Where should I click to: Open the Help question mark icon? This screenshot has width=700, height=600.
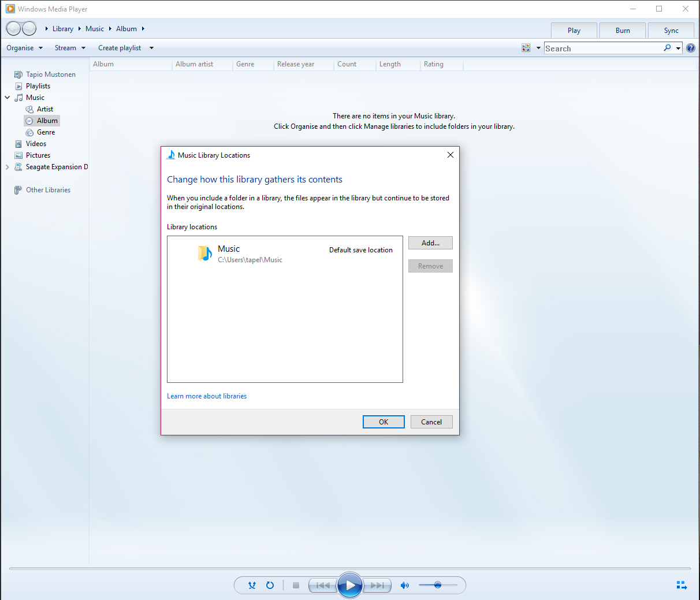[690, 48]
